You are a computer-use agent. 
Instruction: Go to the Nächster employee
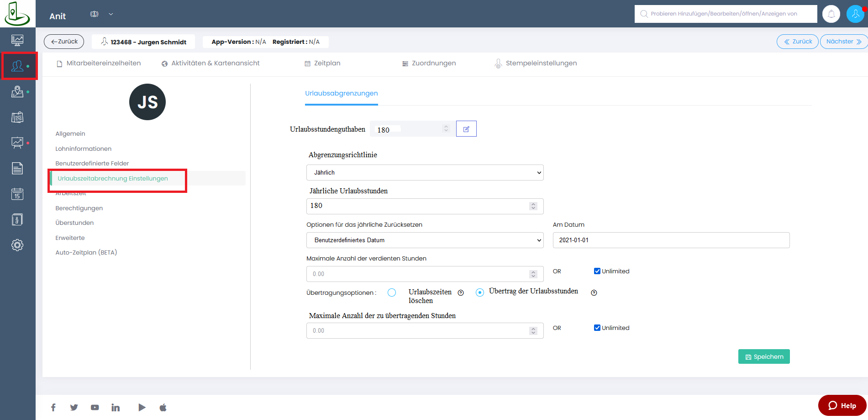pos(843,42)
